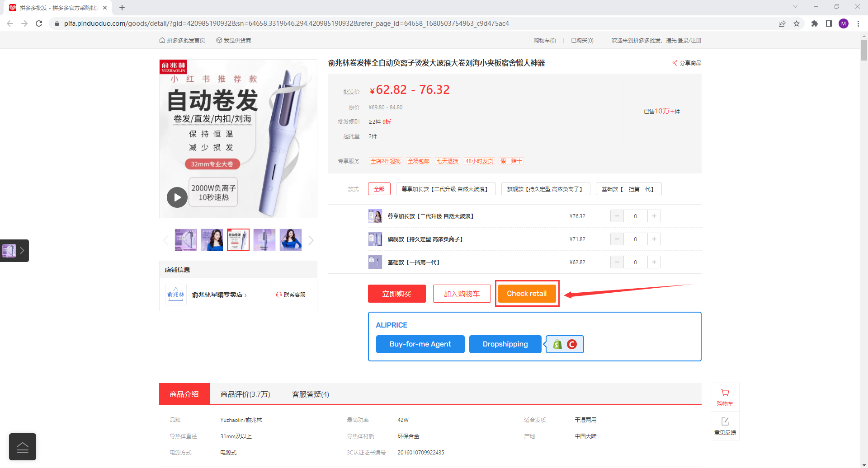Show next thumbnails with right chevron
This screenshot has height=468, width=868.
coord(311,240)
